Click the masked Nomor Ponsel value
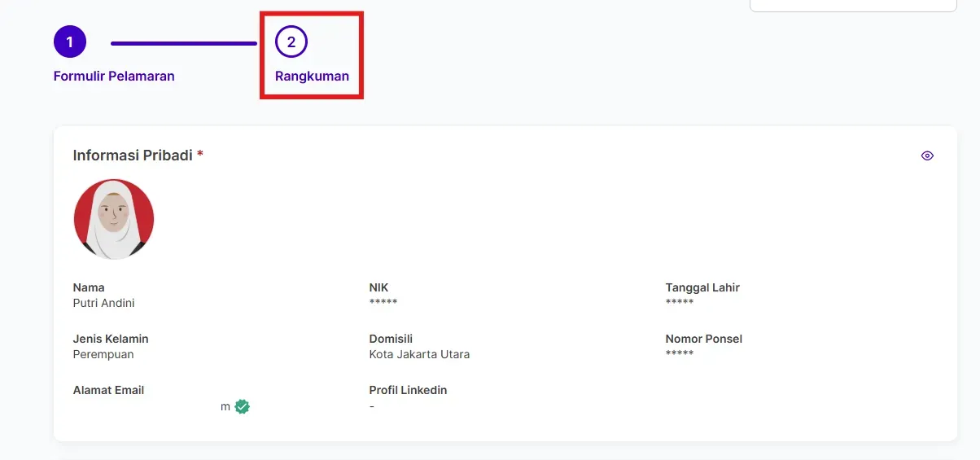 click(x=680, y=354)
